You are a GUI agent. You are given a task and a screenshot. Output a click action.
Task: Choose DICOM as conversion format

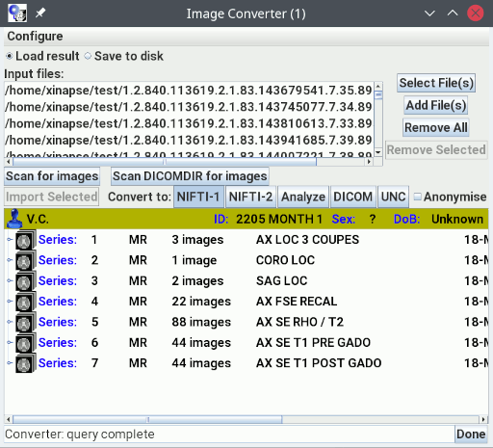coord(352,197)
